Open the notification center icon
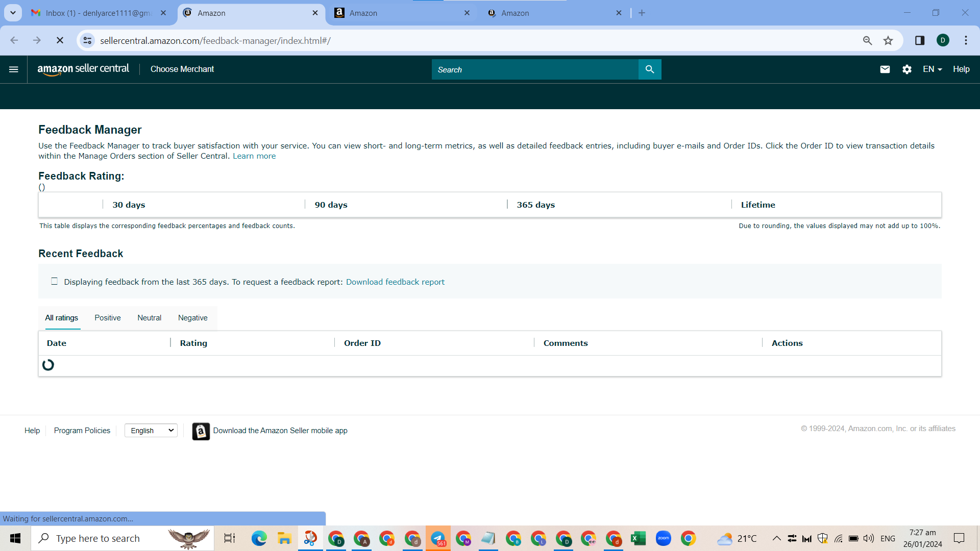Screen dimensions: 980x551 coord(959,538)
